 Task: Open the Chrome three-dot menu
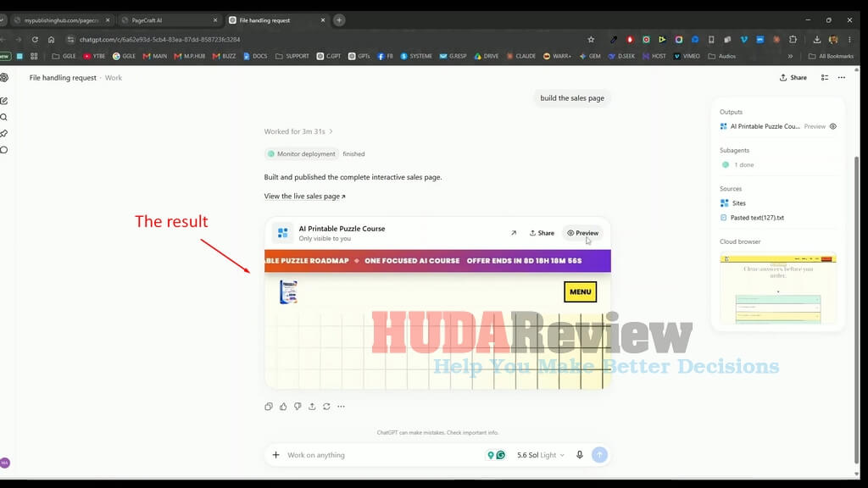pos(849,40)
